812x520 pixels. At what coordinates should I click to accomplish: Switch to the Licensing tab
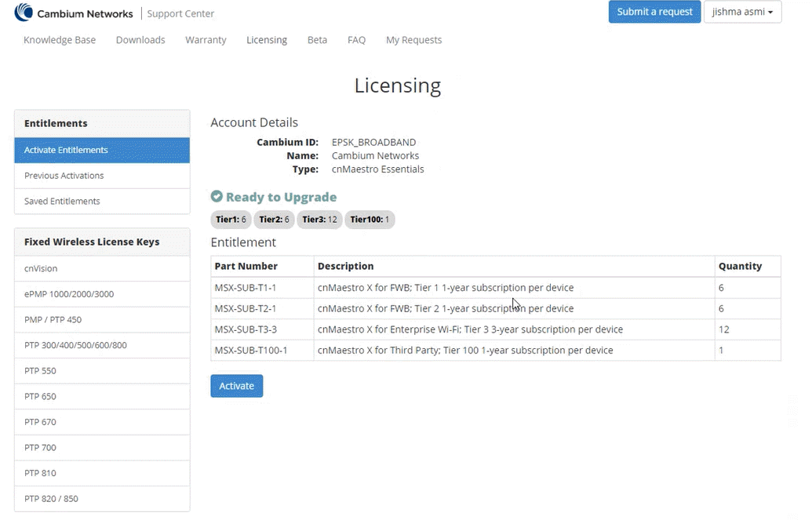(x=266, y=39)
